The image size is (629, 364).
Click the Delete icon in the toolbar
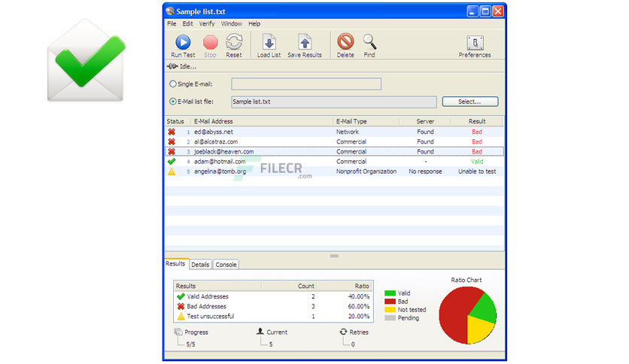345,41
